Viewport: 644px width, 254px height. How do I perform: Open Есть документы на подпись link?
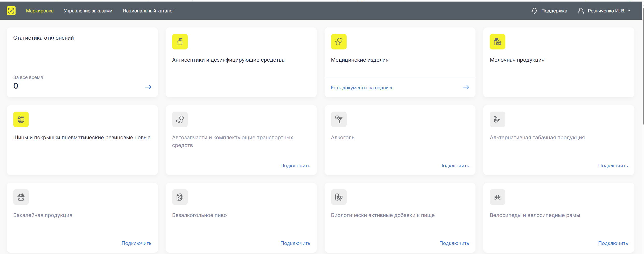pyautogui.click(x=362, y=88)
